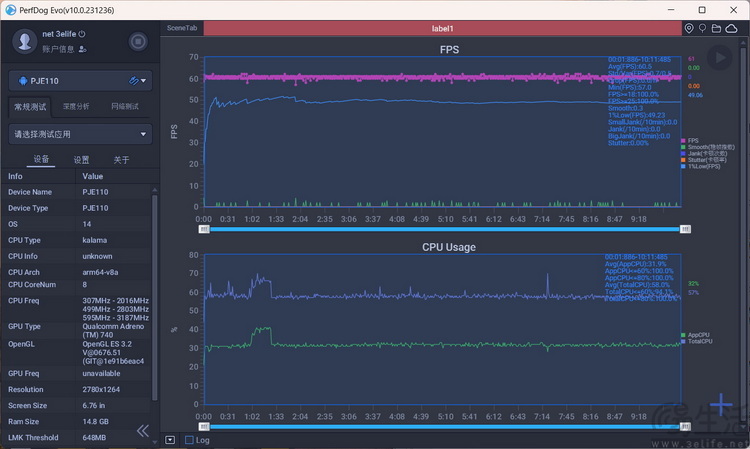Switch to the 深度分析 tab
This screenshot has width=750, height=449.
[76, 106]
